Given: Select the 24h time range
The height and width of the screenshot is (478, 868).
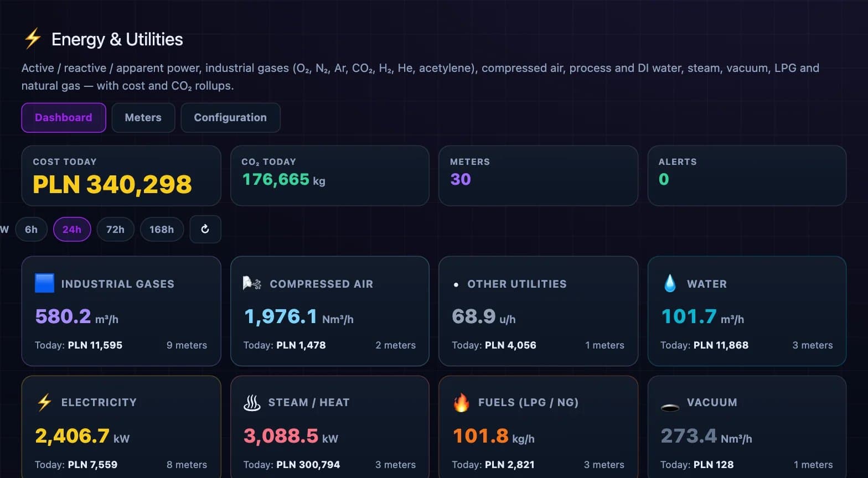Looking at the screenshot, I should (72, 229).
